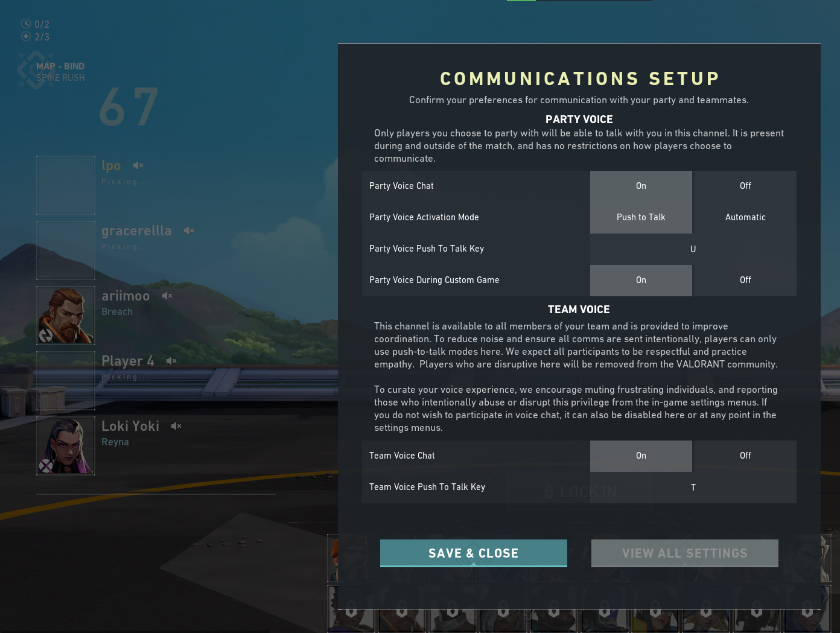Enable Party Voice During Custom Game
This screenshot has width=840, height=633.
click(641, 280)
